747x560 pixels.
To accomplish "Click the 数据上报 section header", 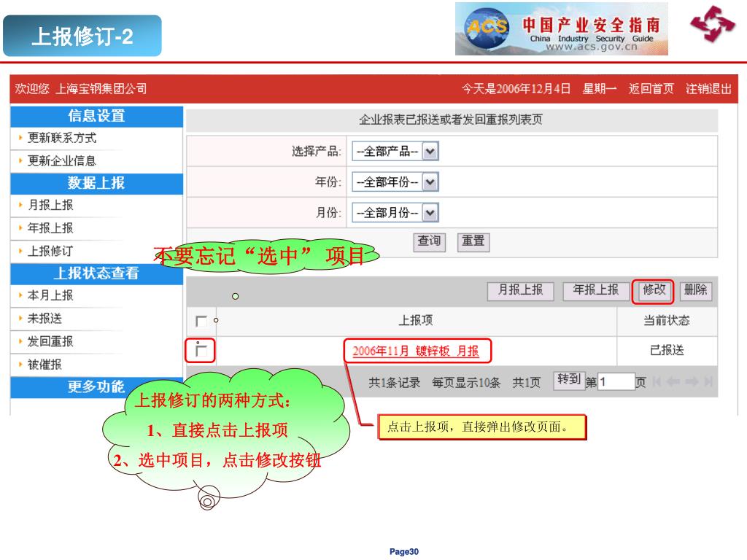I will click(97, 183).
